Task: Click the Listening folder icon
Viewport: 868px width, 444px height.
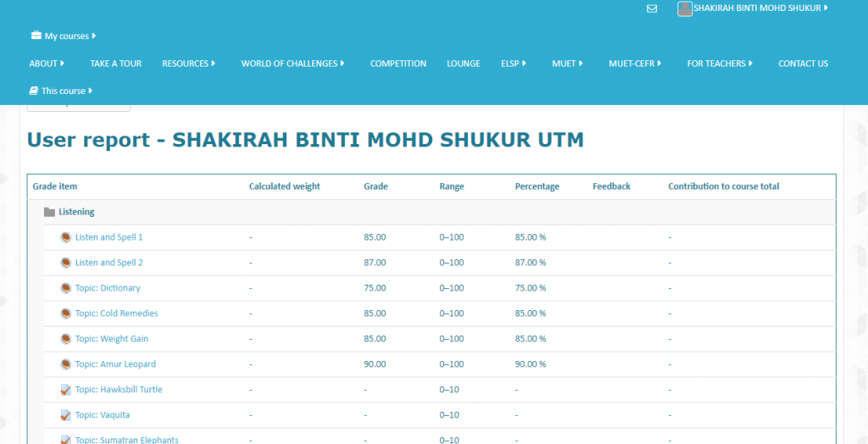Action: 49,212
